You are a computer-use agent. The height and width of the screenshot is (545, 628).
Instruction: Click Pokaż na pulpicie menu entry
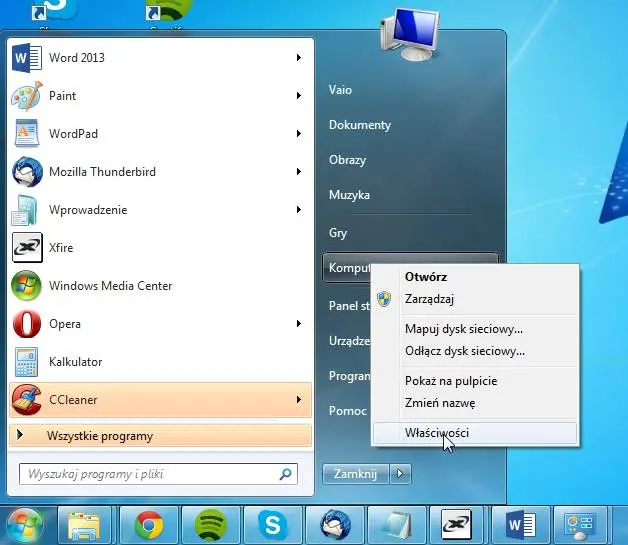450,381
